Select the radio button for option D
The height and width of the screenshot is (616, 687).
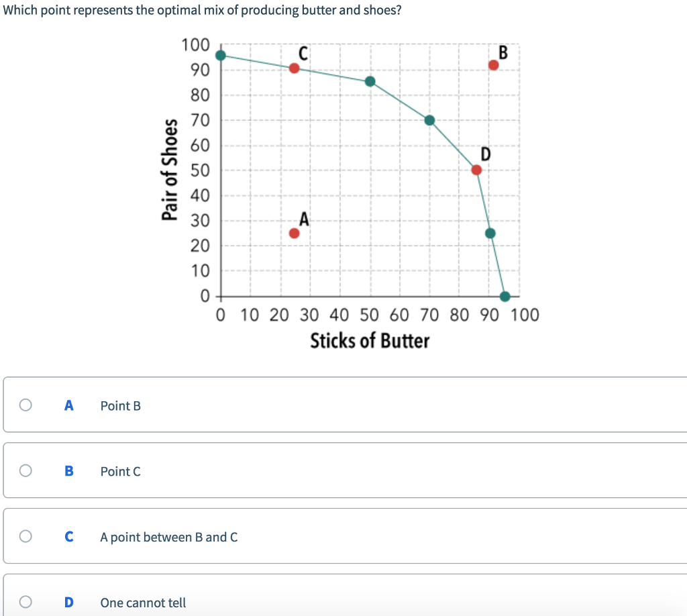pyautogui.click(x=25, y=601)
